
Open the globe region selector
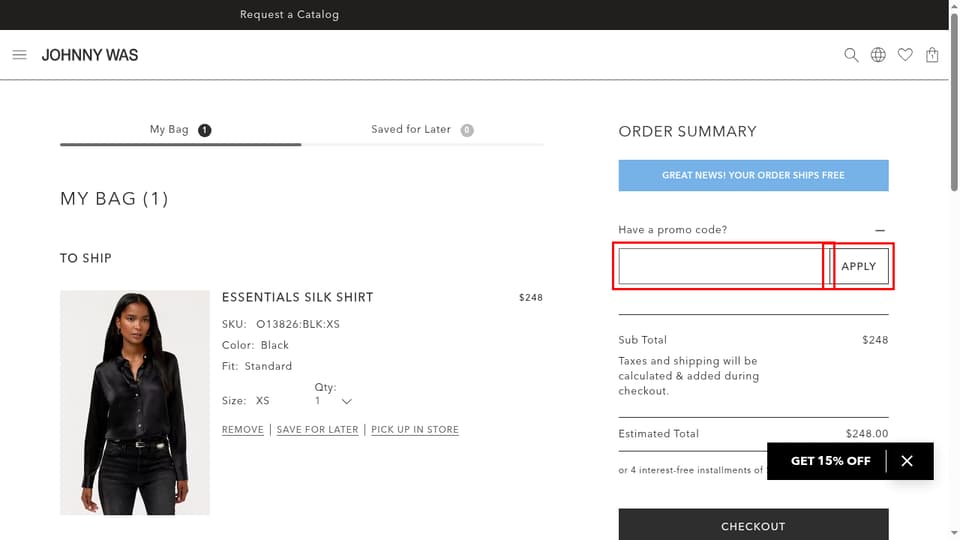tap(878, 55)
